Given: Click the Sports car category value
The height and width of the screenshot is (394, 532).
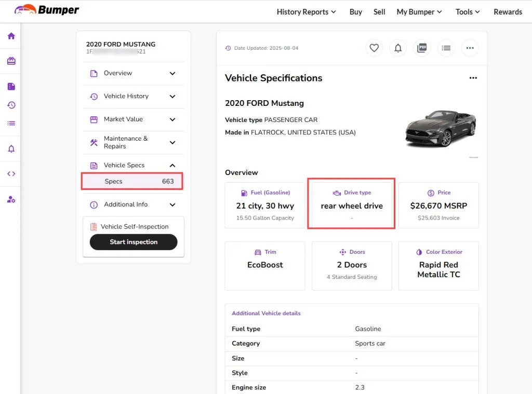Looking at the screenshot, I should tap(370, 344).
